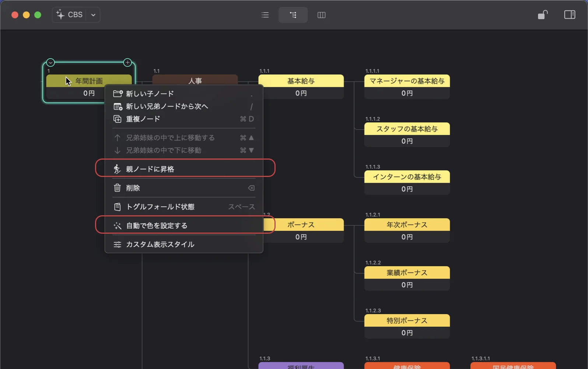The height and width of the screenshot is (369, 588).
Task: Select the 業績ボーナス node
Action: click(407, 272)
